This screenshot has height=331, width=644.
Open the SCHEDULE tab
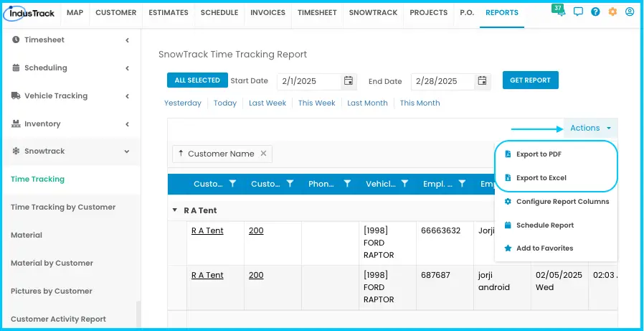219,13
